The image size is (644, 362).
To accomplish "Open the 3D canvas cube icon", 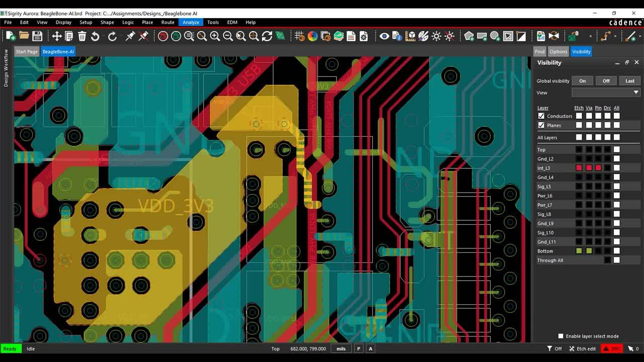I will pos(411,36).
